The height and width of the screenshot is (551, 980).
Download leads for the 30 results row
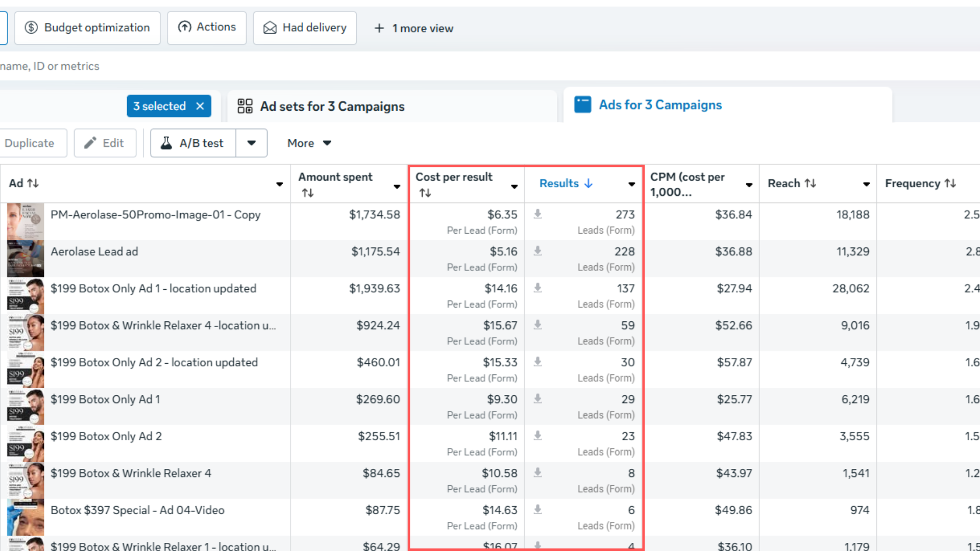pyautogui.click(x=538, y=362)
